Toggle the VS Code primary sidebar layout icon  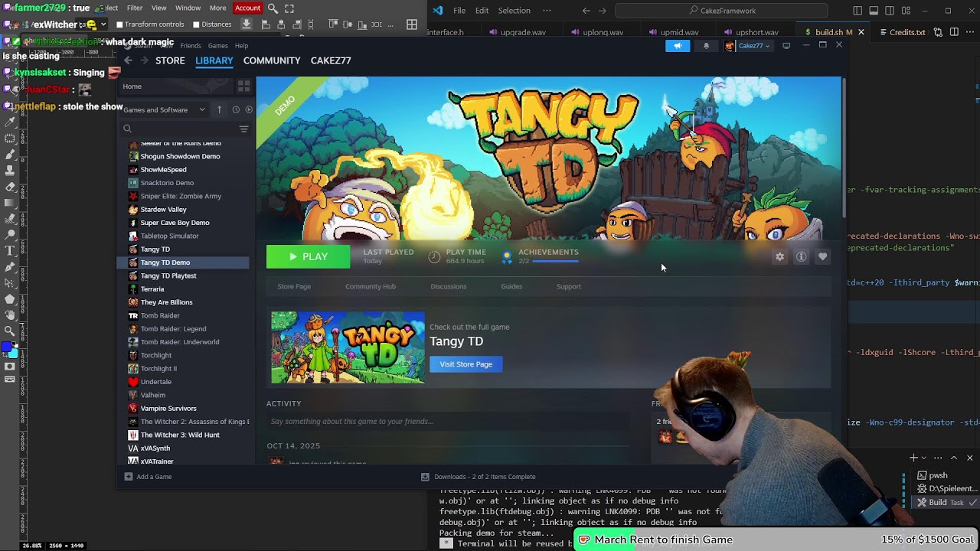857,11
